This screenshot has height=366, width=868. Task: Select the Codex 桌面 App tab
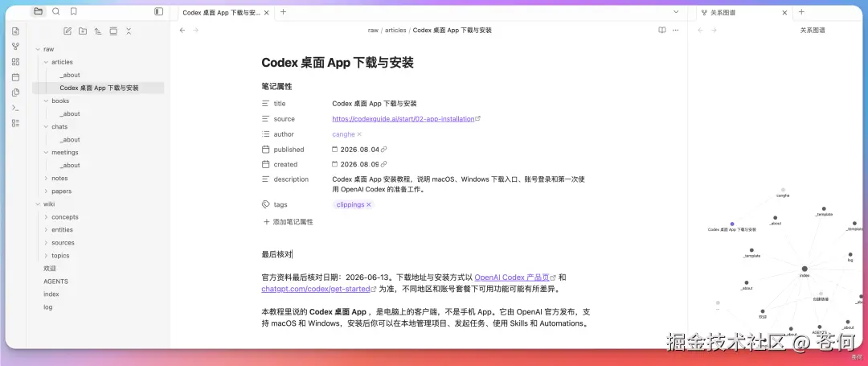(220, 12)
